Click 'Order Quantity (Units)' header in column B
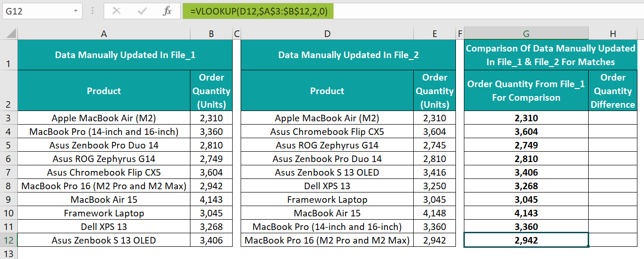 212,91
